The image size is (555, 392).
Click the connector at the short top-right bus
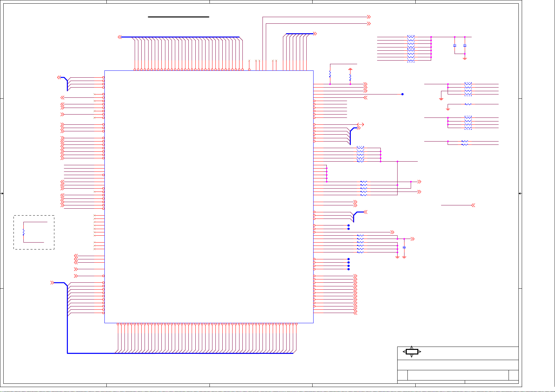click(315, 34)
